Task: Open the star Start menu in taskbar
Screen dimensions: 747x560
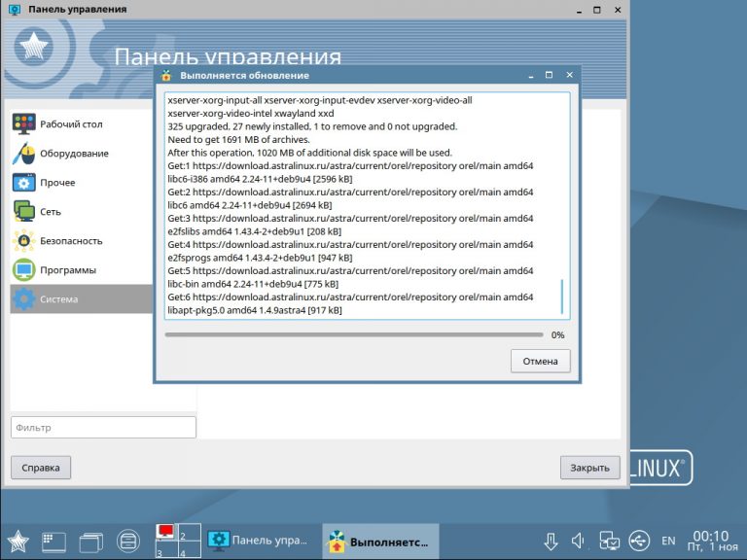Action: tap(18, 542)
